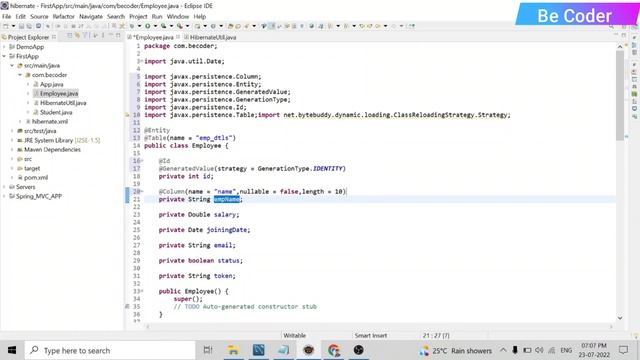The image size is (640, 360).
Task: Open Chrome from the taskbar
Action: 333,350
